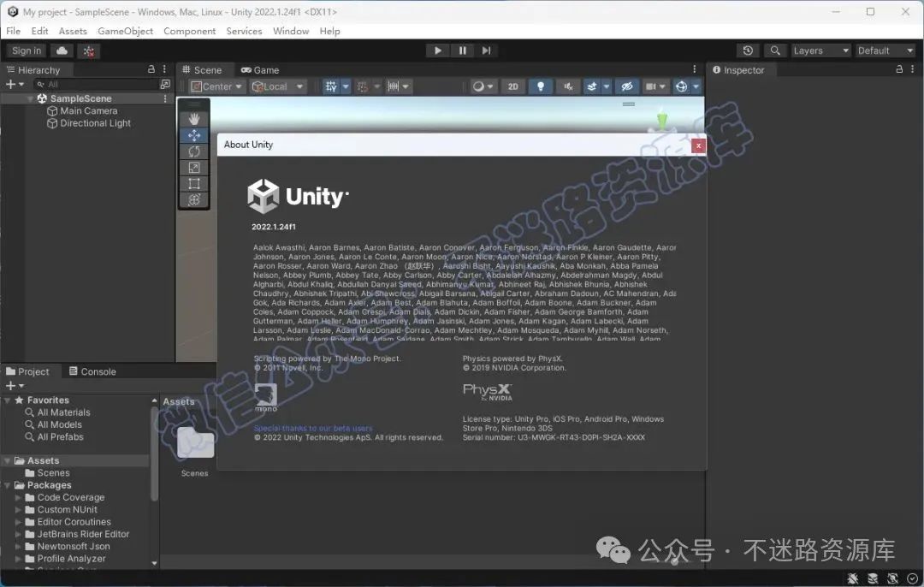Open Scenes folder thumbnail
This screenshot has height=587, width=924.
click(195, 443)
